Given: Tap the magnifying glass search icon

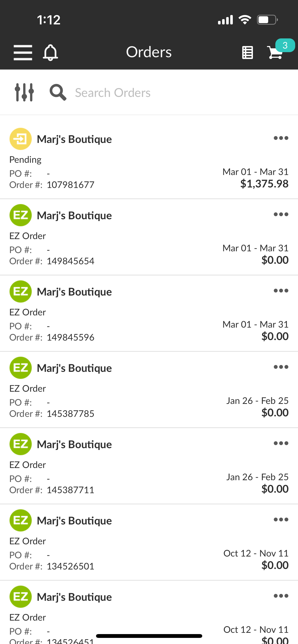Looking at the screenshot, I should 58,92.
